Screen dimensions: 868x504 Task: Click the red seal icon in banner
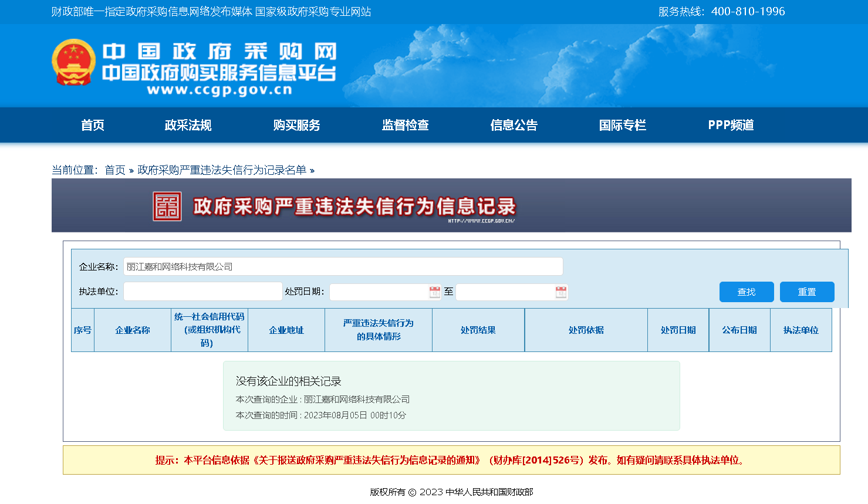[167, 207]
